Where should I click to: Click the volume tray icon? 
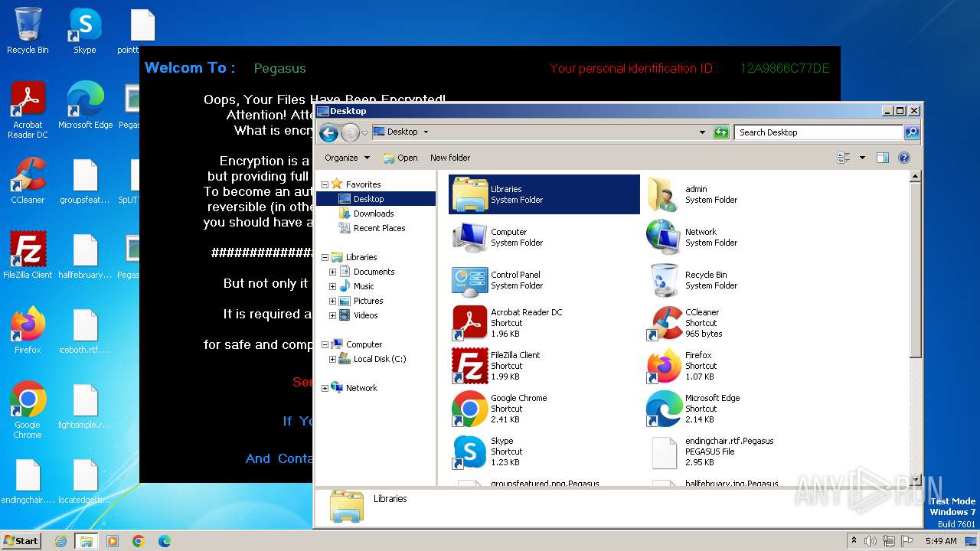click(871, 541)
